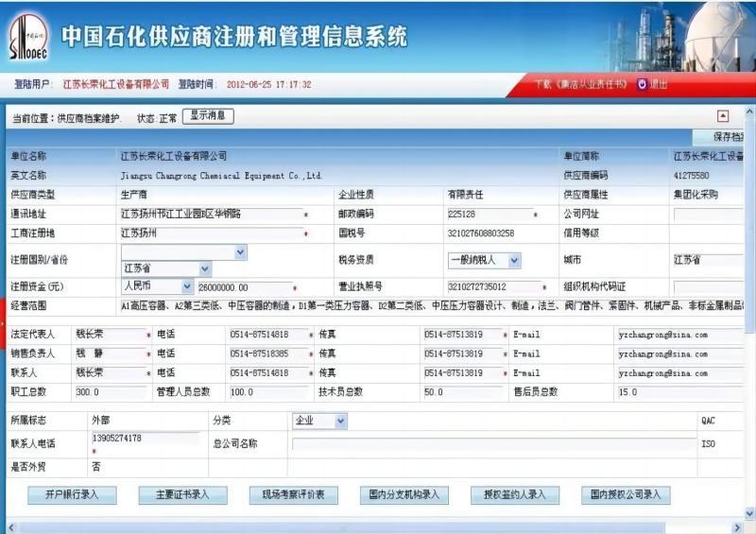The height and width of the screenshot is (534, 756).
Task: Click the horizontal scrollbar left arrow
Action: [11, 527]
